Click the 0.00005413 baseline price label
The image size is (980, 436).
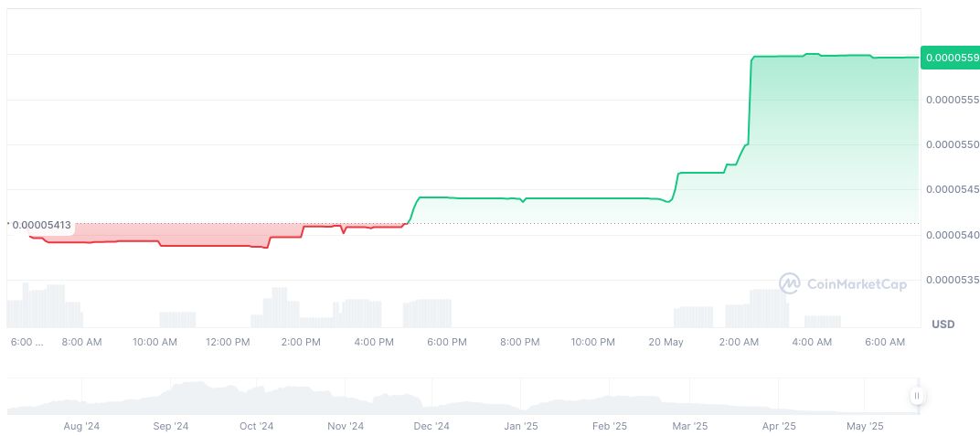(x=40, y=224)
